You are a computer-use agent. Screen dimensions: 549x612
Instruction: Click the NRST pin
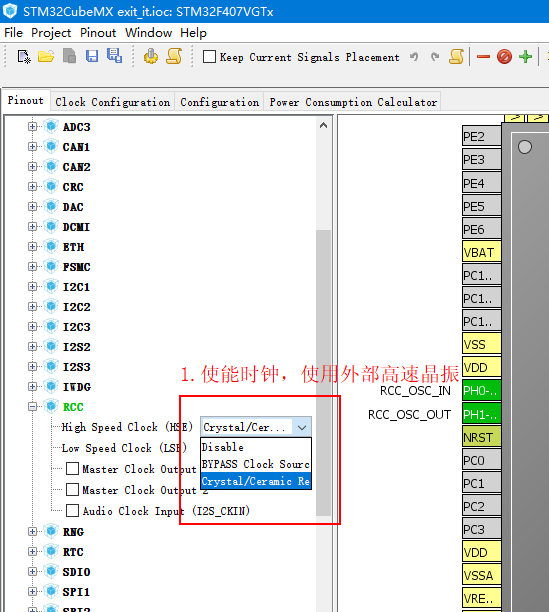click(x=481, y=437)
